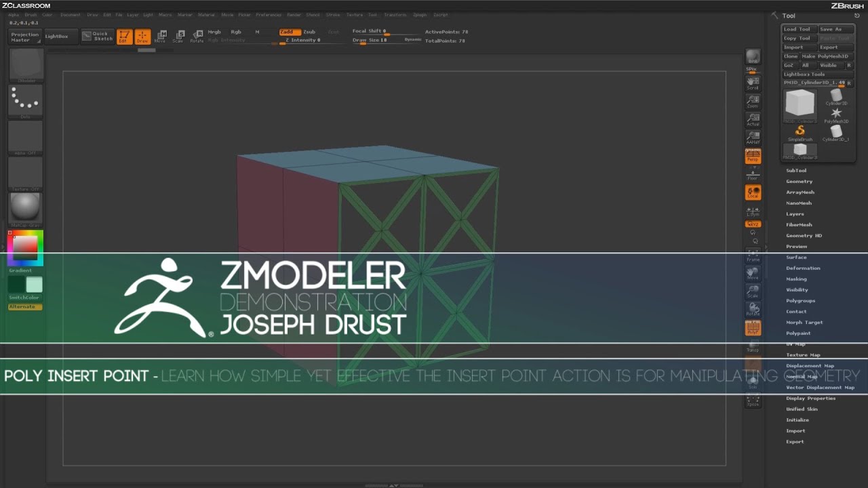
Task: Pick a color in the color picker square
Action: point(25,247)
